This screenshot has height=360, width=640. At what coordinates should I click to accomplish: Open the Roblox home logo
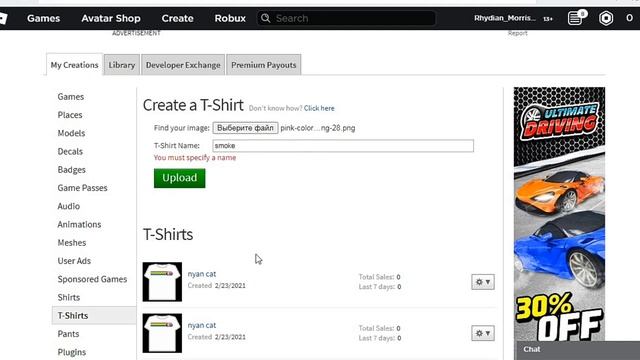(3, 18)
